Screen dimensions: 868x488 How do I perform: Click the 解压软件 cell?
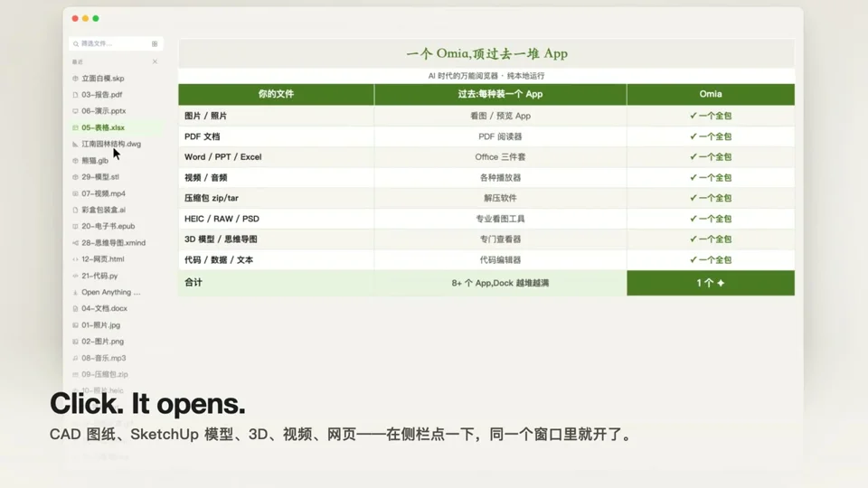(500, 198)
